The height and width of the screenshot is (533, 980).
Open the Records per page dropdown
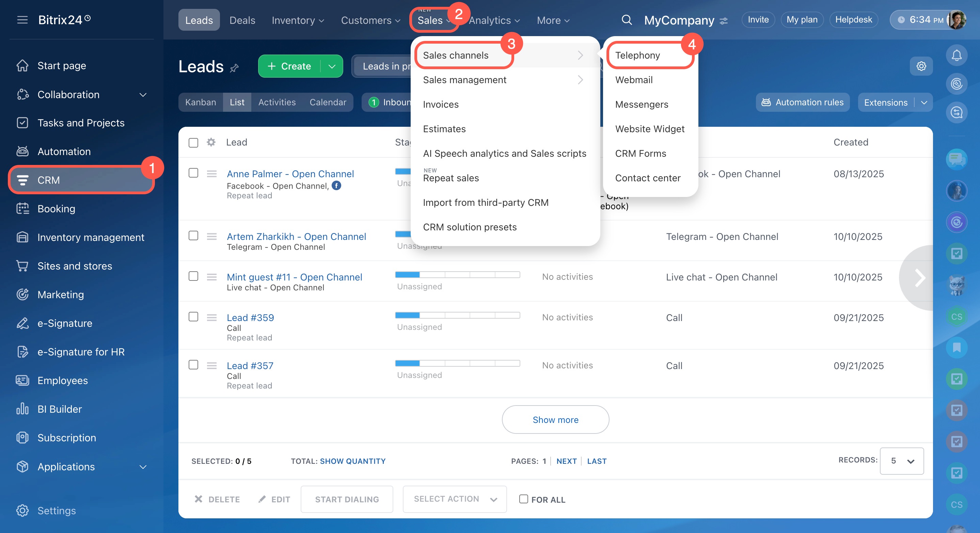901,461
